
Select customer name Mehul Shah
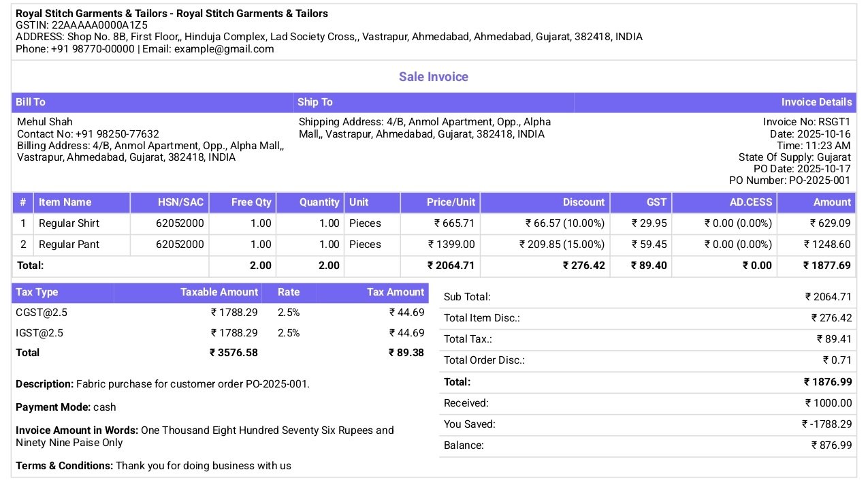[x=45, y=122]
